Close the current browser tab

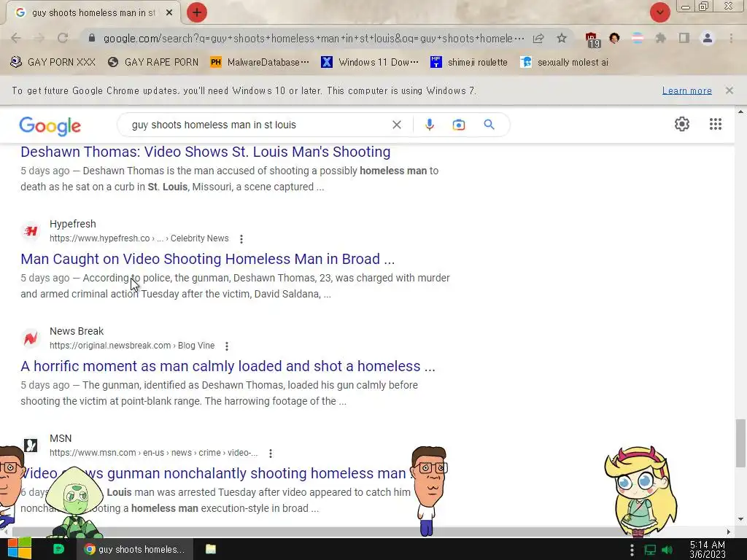169,13
